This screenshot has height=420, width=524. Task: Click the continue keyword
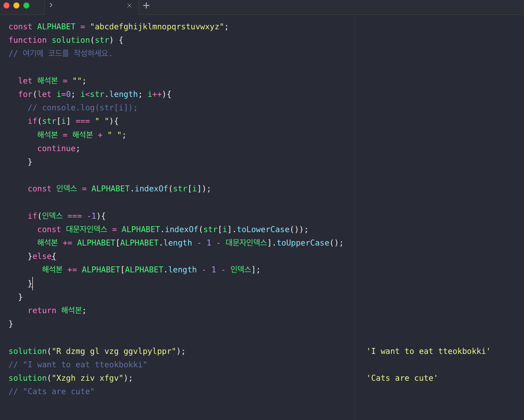pos(56,148)
